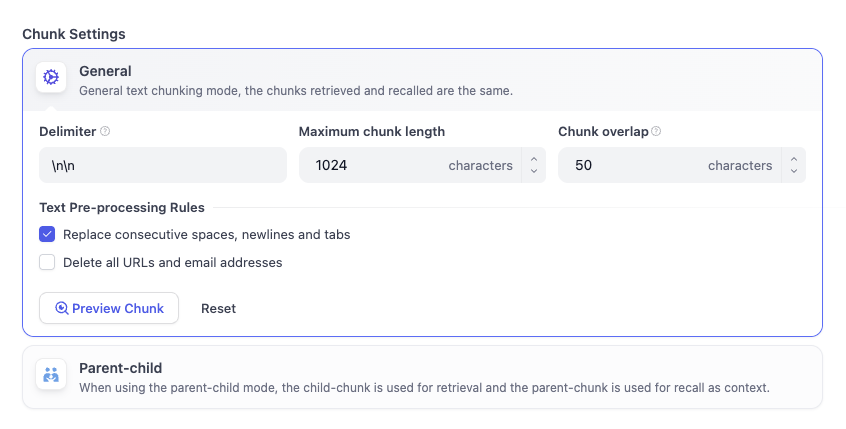Enable Delete all URLs and email addresses
The width and height of the screenshot is (846, 429).
coord(47,263)
